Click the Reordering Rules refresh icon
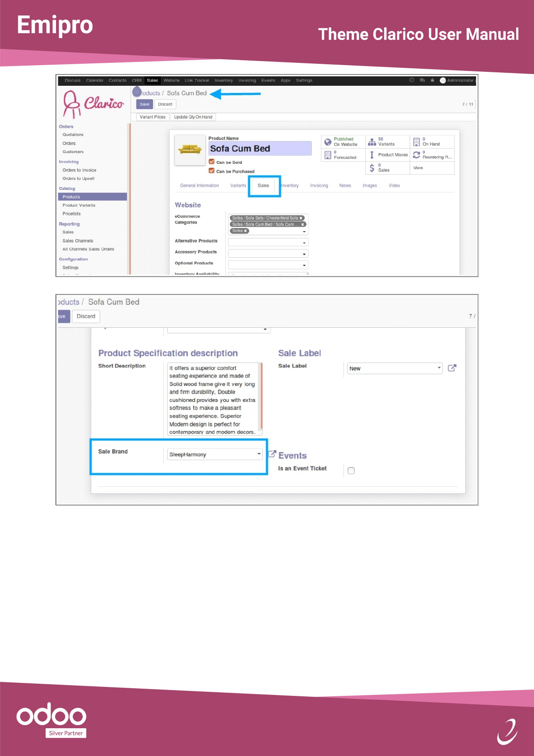 click(416, 155)
